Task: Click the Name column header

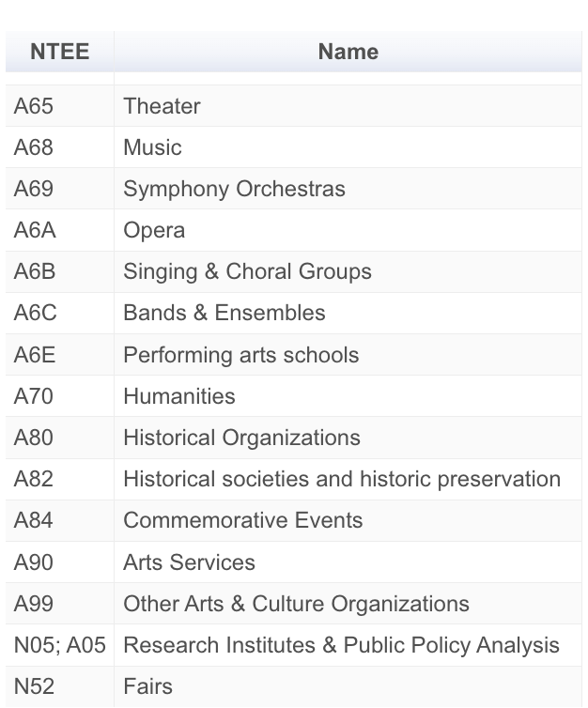Action: (x=348, y=52)
